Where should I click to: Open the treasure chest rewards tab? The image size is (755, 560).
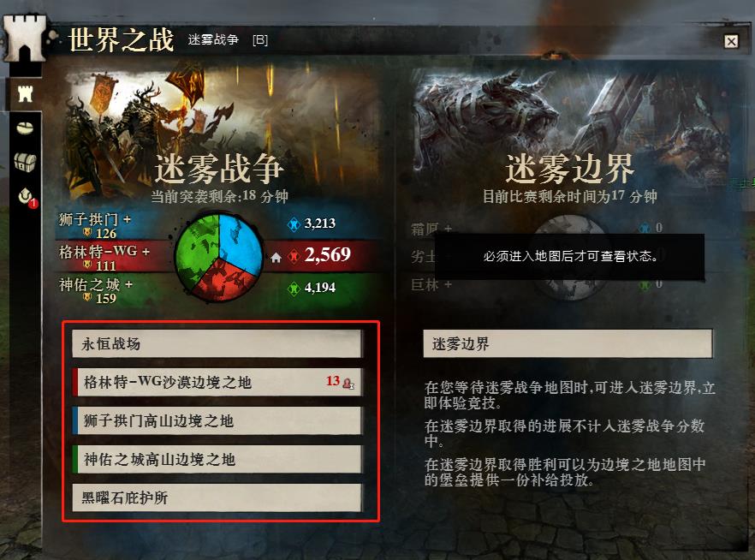point(25,163)
